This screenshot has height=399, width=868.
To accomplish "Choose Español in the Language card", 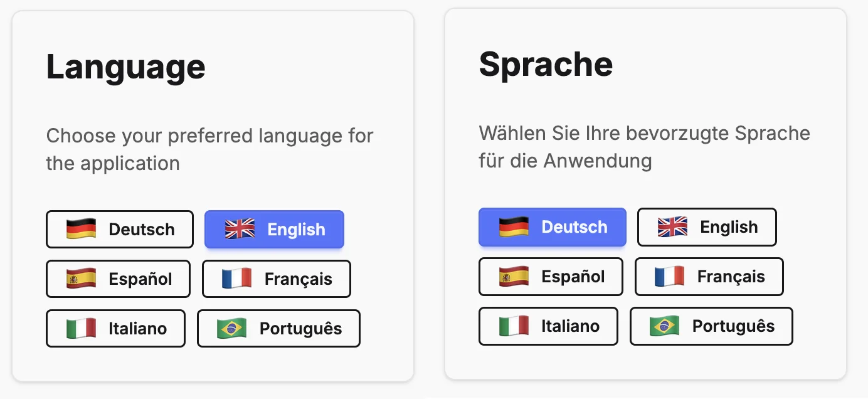I will (118, 279).
